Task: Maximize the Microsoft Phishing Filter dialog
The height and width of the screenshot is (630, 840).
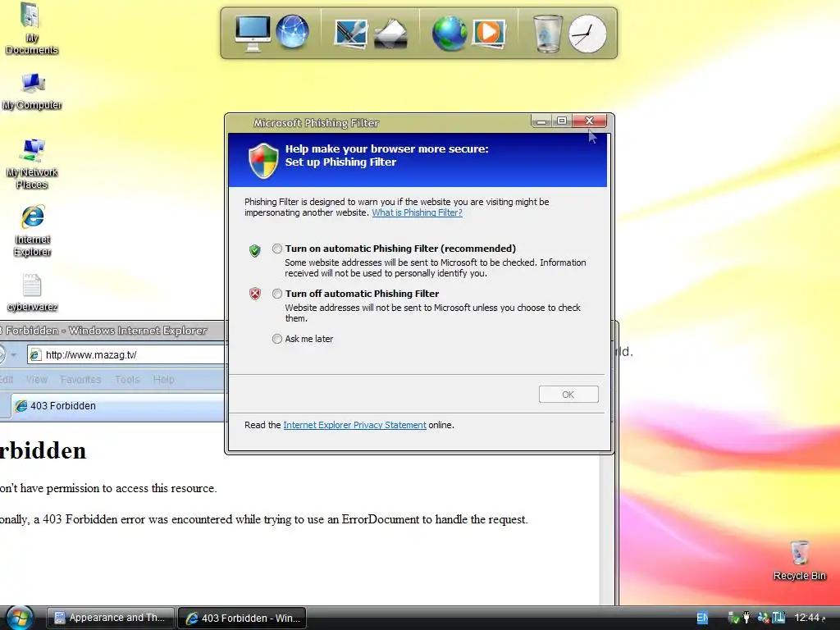Action: (x=561, y=121)
